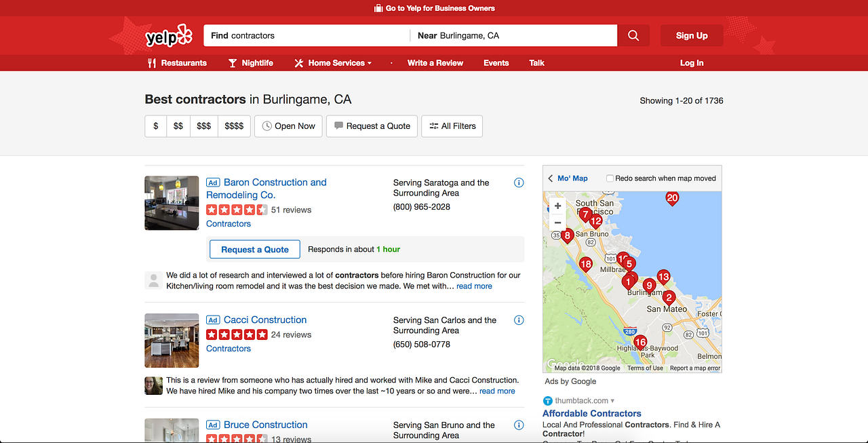Screen dimensions: 868x443
Task: Click info icon beside Bruce Construction listing
Action: pos(519,425)
